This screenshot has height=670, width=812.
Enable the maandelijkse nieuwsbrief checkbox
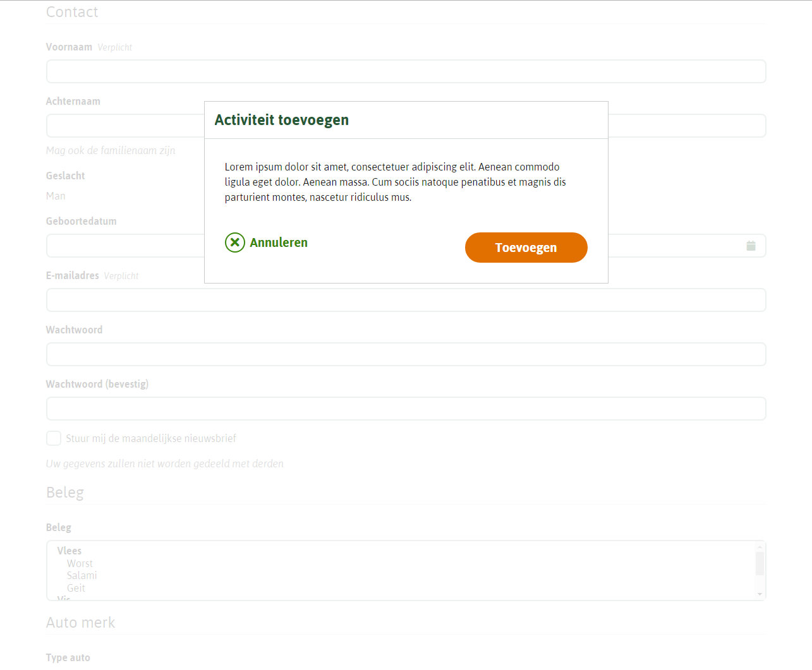54,438
